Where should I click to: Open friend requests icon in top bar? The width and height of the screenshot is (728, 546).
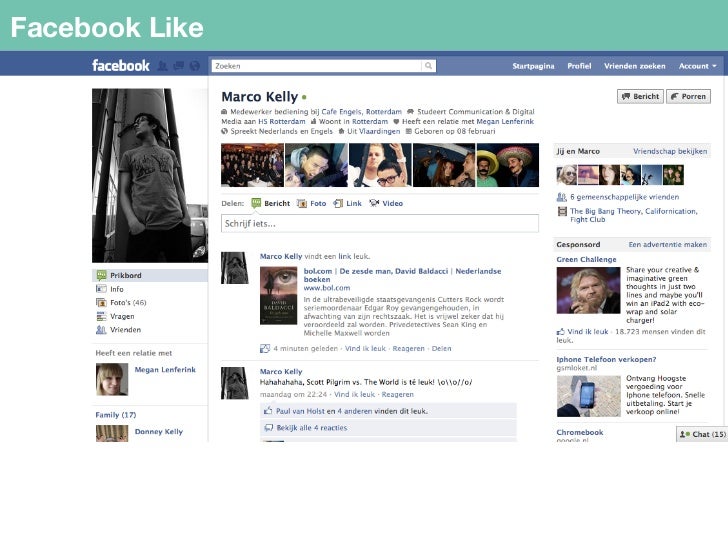click(x=162, y=66)
